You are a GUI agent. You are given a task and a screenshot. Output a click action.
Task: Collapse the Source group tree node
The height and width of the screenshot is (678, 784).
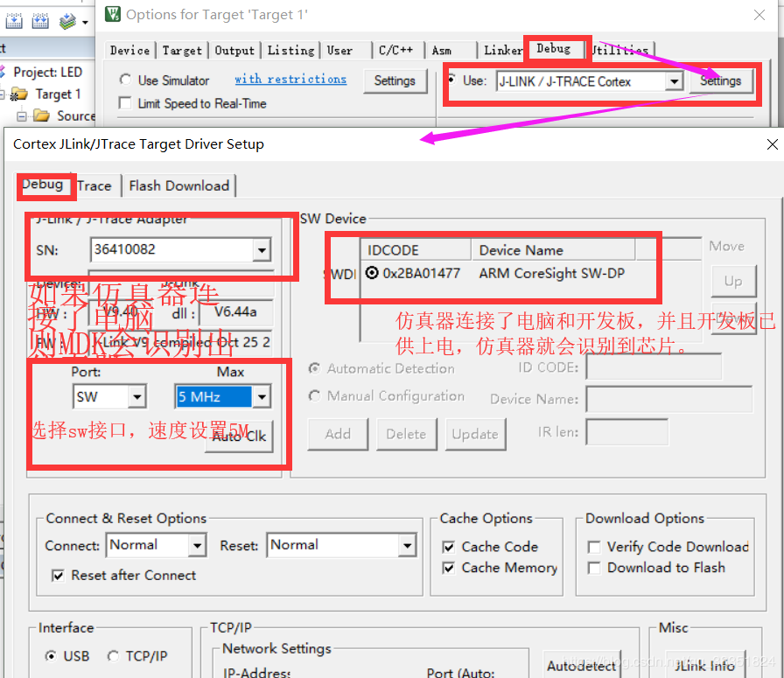coord(22,116)
